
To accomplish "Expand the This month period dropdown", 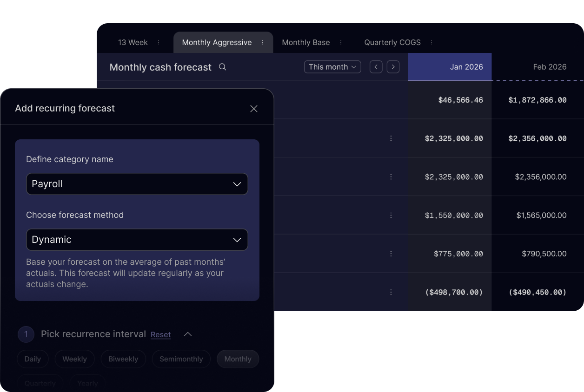I will click(x=332, y=67).
